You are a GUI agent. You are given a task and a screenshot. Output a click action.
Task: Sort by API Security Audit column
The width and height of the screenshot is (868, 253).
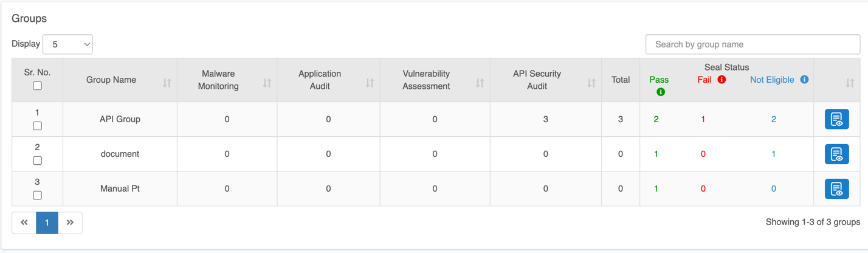[591, 83]
